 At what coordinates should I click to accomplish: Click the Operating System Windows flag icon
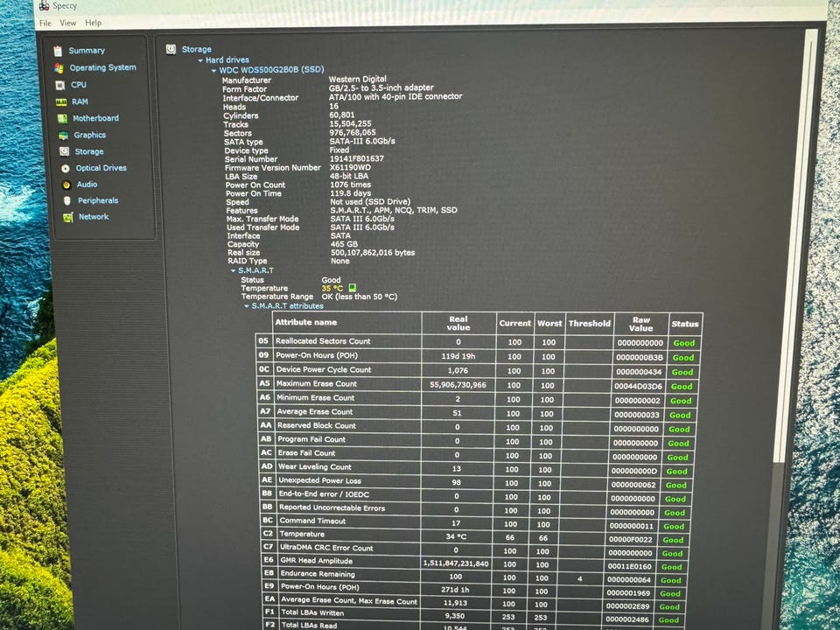[x=59, y=68]
